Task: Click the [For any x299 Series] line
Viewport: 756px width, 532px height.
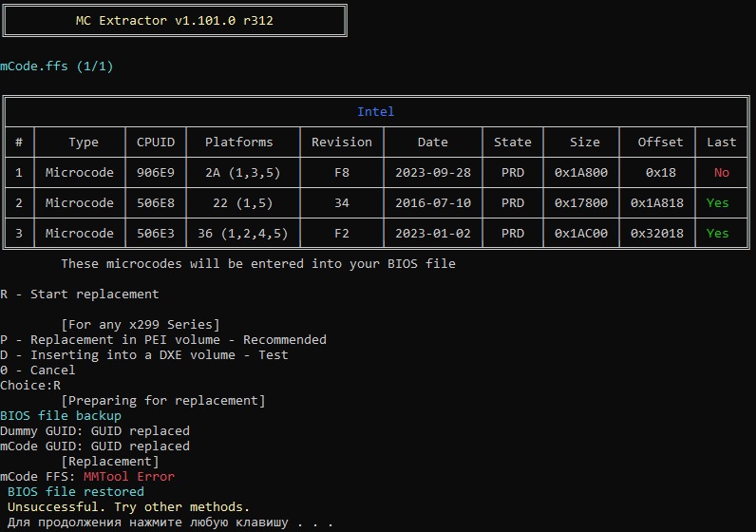Action: coord(141,325)
